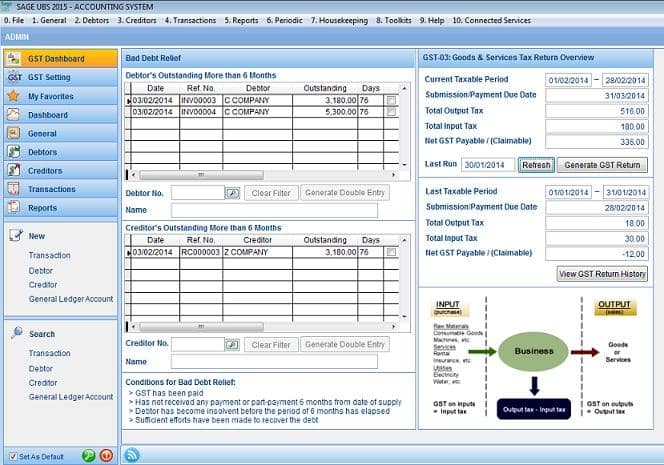Click the Transactions sidebar icon
The height and width of the screenshot is (465, 664).
(14, 189)
